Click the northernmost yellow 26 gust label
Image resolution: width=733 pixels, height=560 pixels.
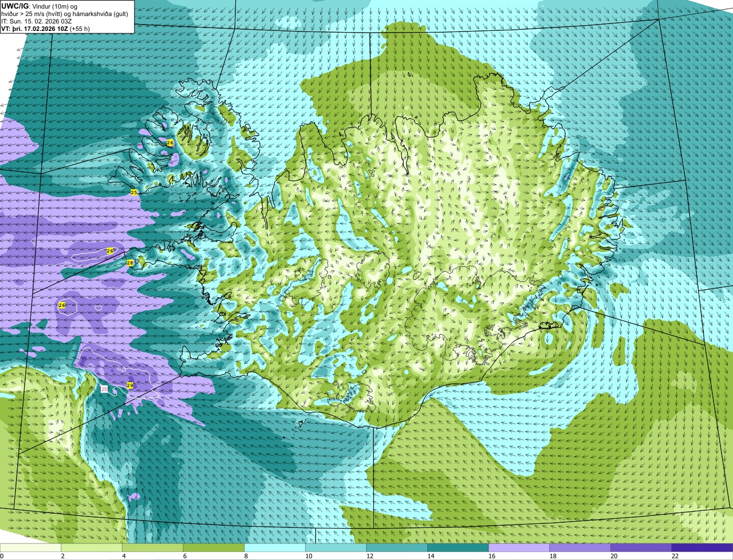point(170,143)
